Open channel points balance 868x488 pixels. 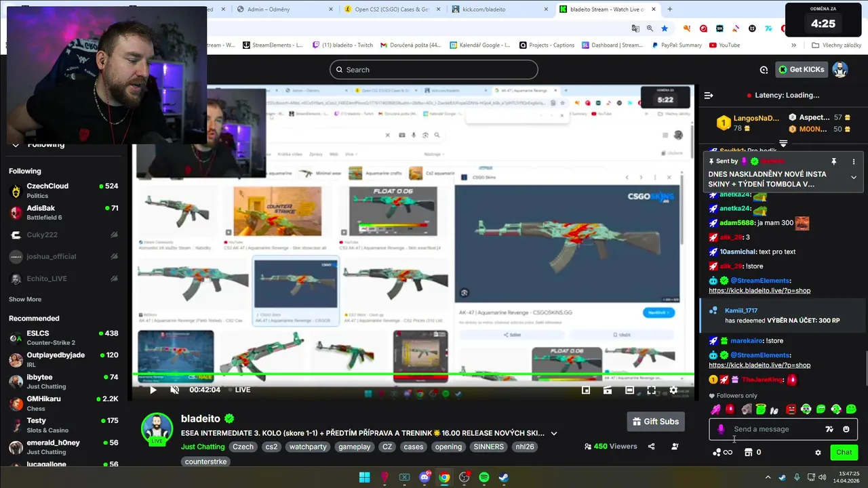coord(722,452)
